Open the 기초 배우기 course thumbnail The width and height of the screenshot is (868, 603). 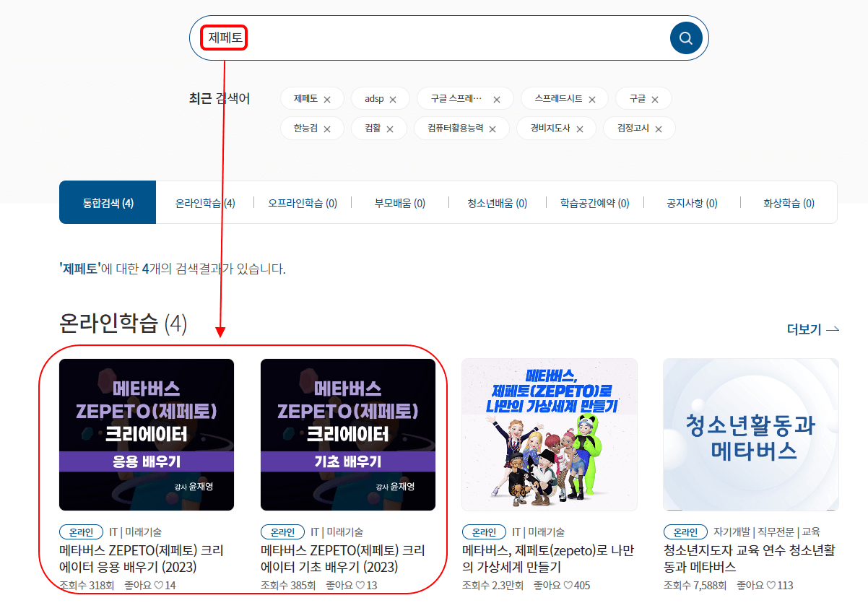[348, 435]
